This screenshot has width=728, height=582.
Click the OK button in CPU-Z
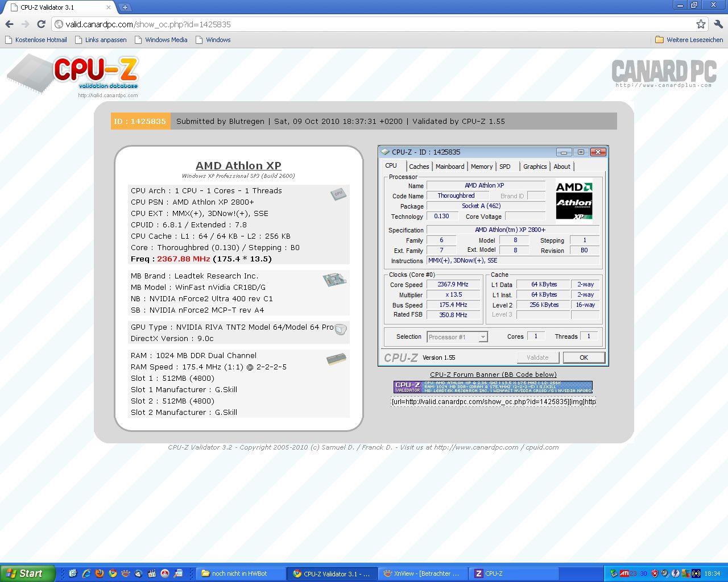(584, 357)
